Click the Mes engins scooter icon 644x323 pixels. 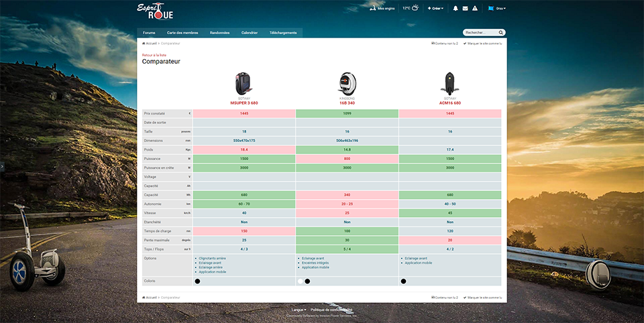tap(373, 8)
